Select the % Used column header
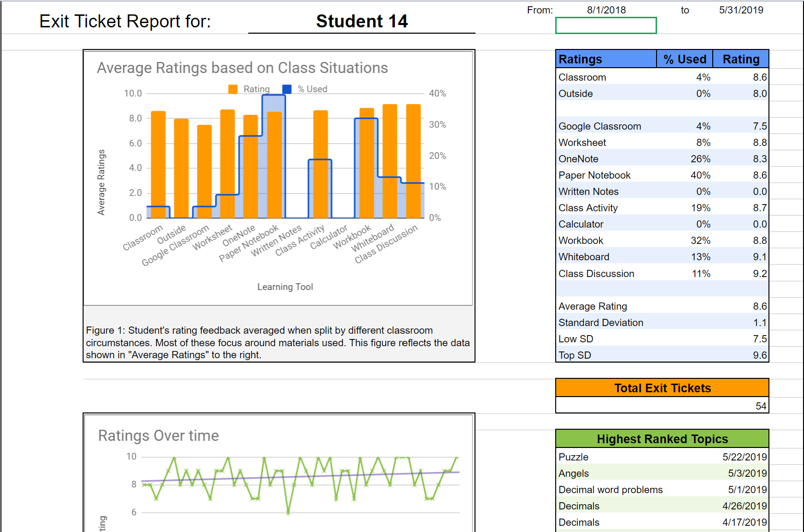The width and height of the screenshot is (804, 532). [x=684, y=59]
